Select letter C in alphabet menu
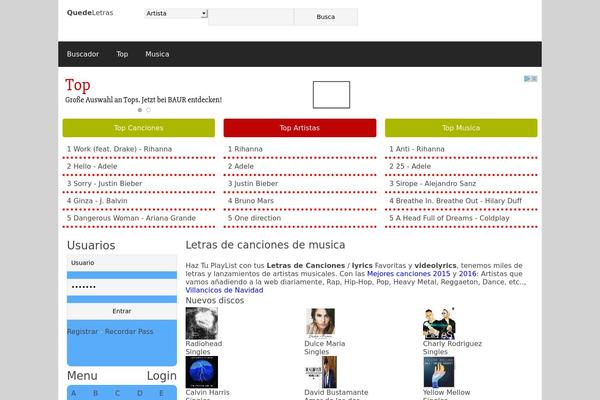The height and width of the screenshot is (400, 600). coord(117,393)
